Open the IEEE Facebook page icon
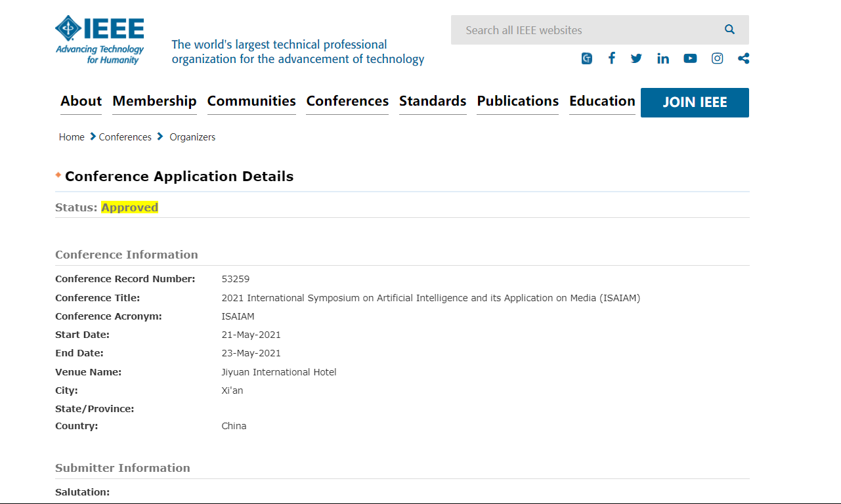Image resolution: width=841 pixels, height=504 pixels. [611, 58]
